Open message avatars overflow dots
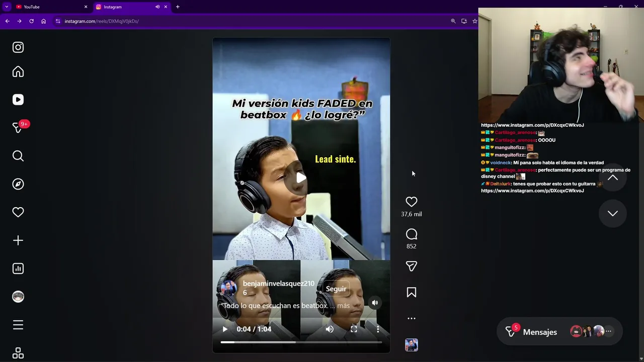This screenshot has height=362, width=644. [x=608, y=331]
